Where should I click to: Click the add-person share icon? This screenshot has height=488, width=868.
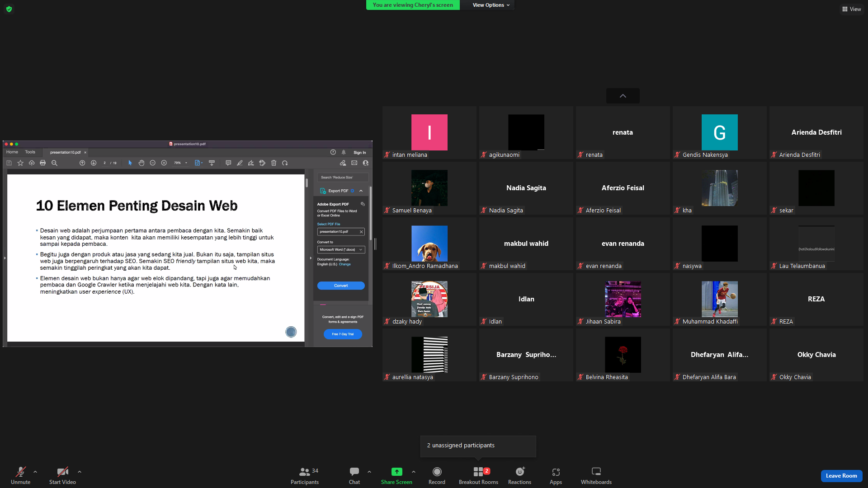(x=366, y=163)
